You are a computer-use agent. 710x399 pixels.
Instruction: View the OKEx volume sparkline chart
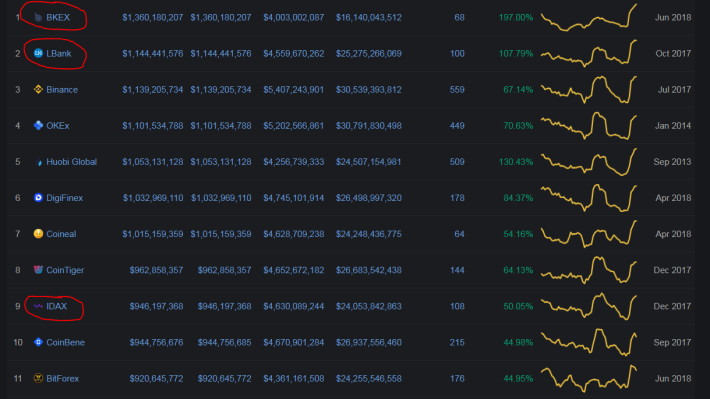589,125
